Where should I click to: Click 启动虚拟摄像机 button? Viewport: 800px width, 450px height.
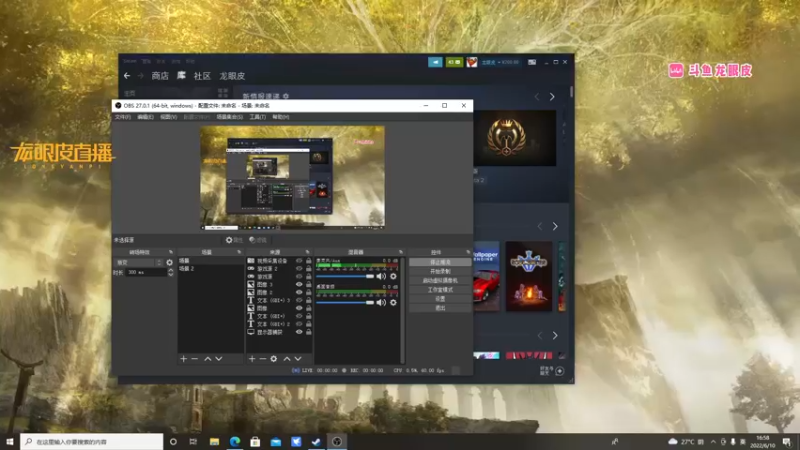[440, 281]
